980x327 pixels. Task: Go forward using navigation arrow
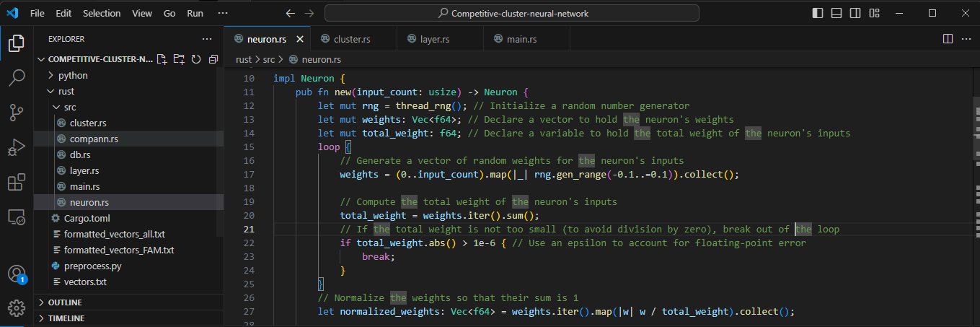tap(309, 13)
